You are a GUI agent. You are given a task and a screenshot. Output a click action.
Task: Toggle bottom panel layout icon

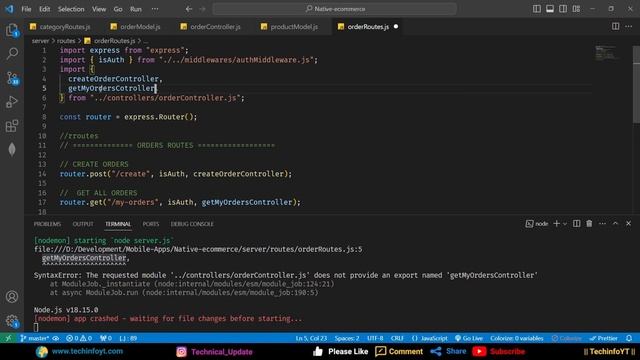550,9
